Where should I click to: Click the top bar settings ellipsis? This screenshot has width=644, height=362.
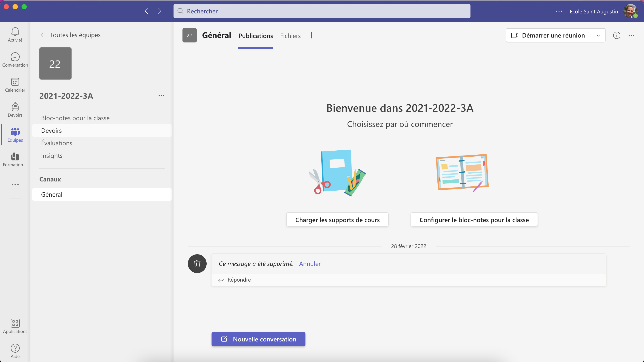click(559, 11)
